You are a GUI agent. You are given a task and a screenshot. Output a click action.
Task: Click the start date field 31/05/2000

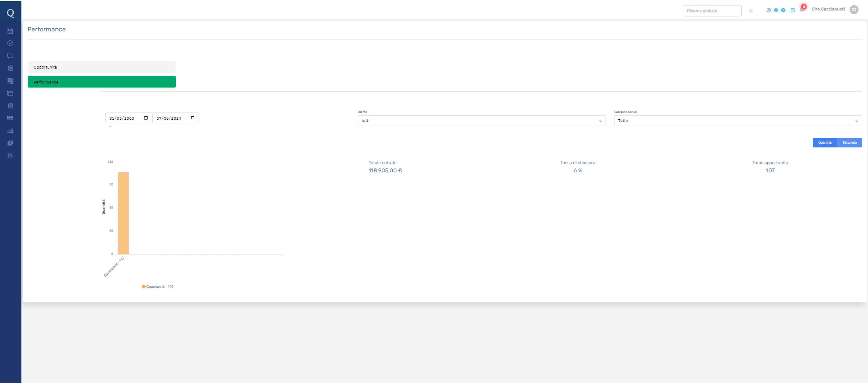[x=128, y=118]
